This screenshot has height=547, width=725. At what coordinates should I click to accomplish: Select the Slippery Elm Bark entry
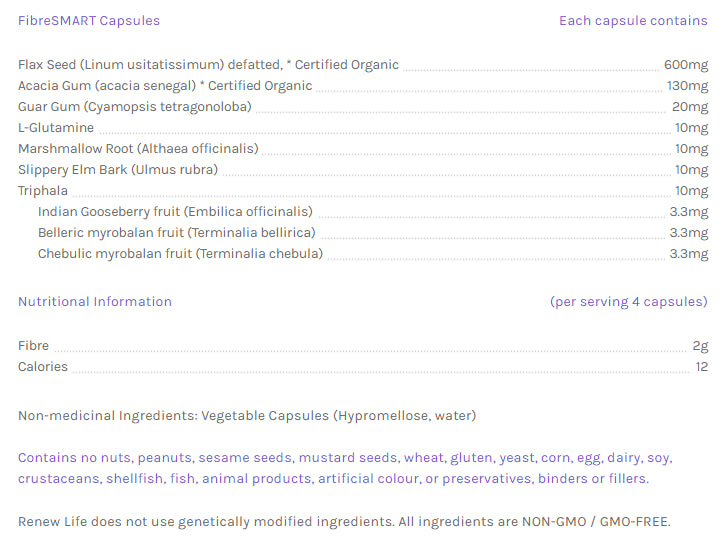[118, 170]
